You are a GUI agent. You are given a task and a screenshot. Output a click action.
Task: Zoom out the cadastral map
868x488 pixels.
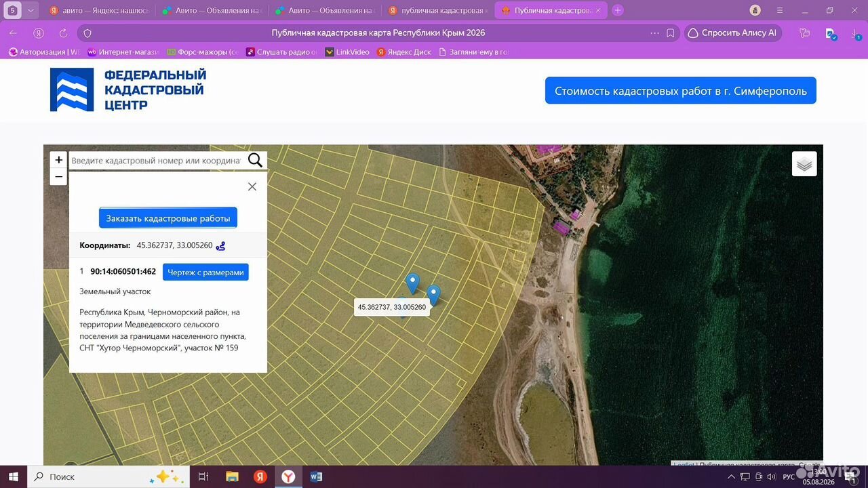(59, 177)
